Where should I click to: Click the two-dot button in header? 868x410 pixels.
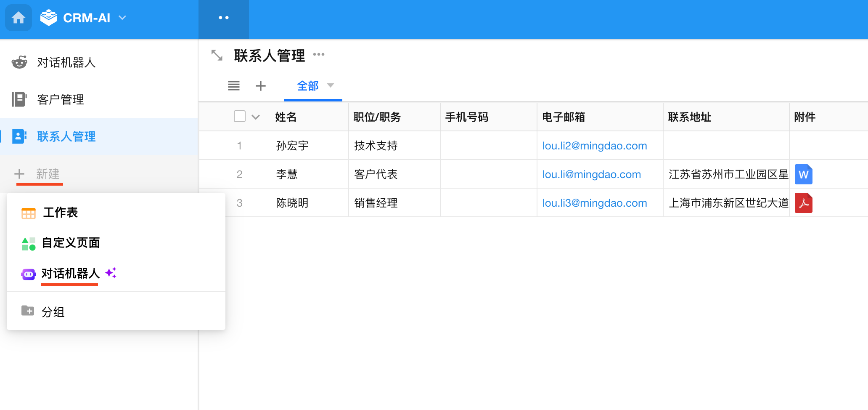point(223,18)
